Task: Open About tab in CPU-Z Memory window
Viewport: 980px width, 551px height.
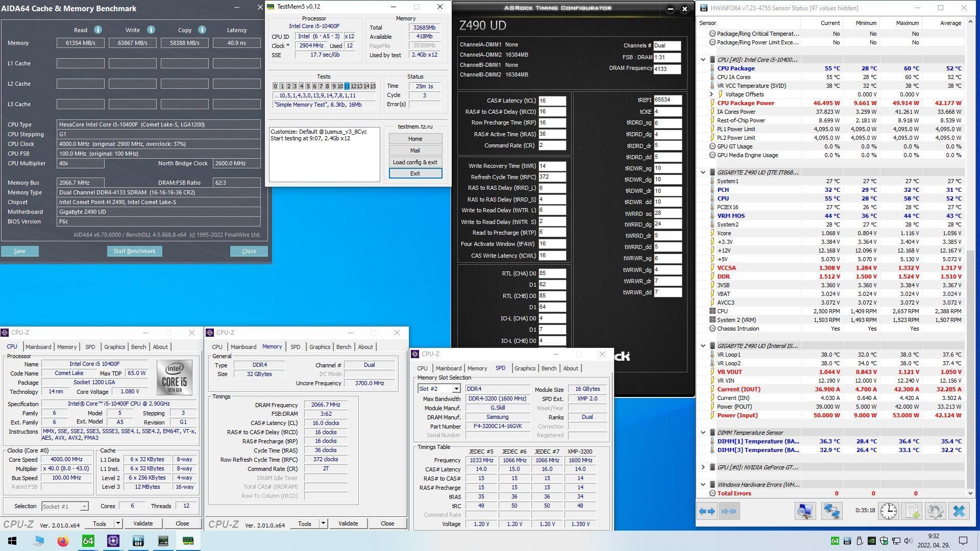Action: pos(365,347)
